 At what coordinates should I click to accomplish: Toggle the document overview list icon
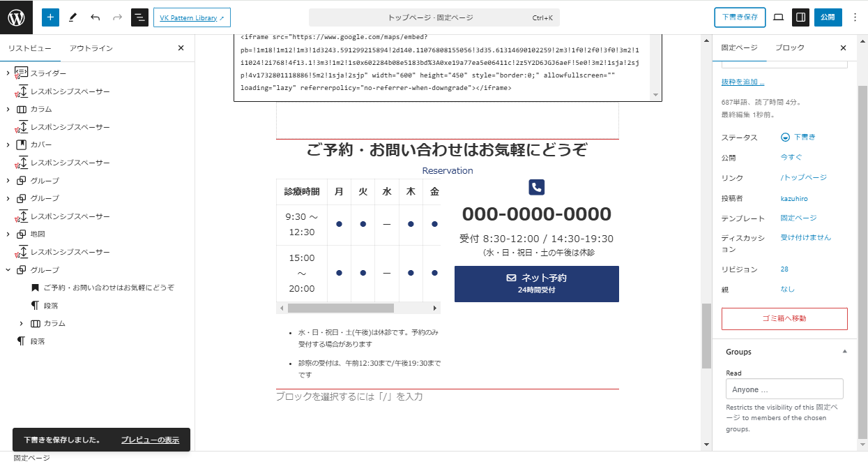click(139, 17)
